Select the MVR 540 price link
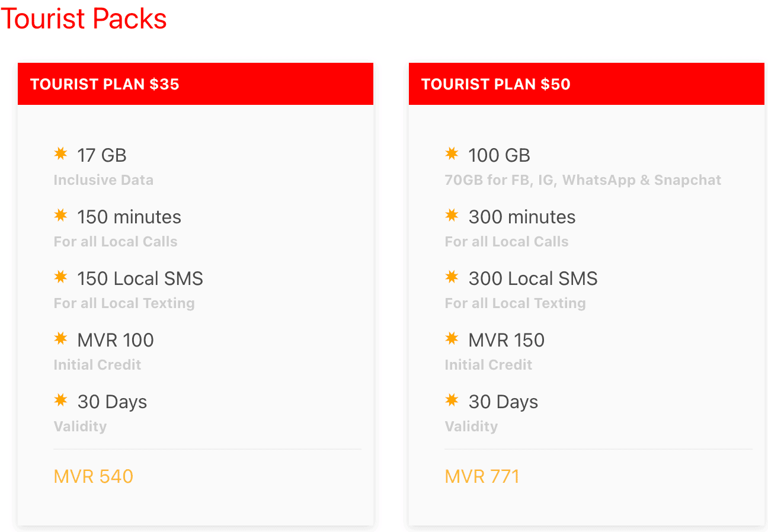The height and width of the screenshot is (532, 768). point(94,476)
